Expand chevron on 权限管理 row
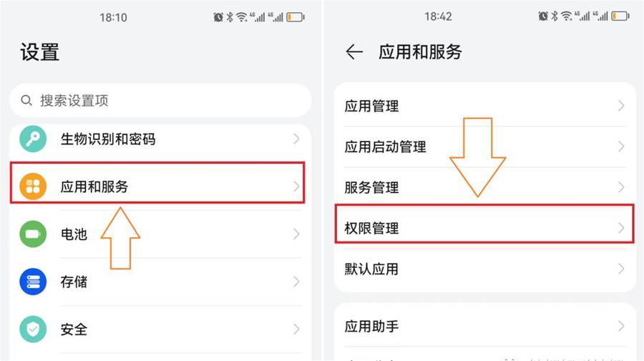 pyautogui.click(x=621, y=227)
